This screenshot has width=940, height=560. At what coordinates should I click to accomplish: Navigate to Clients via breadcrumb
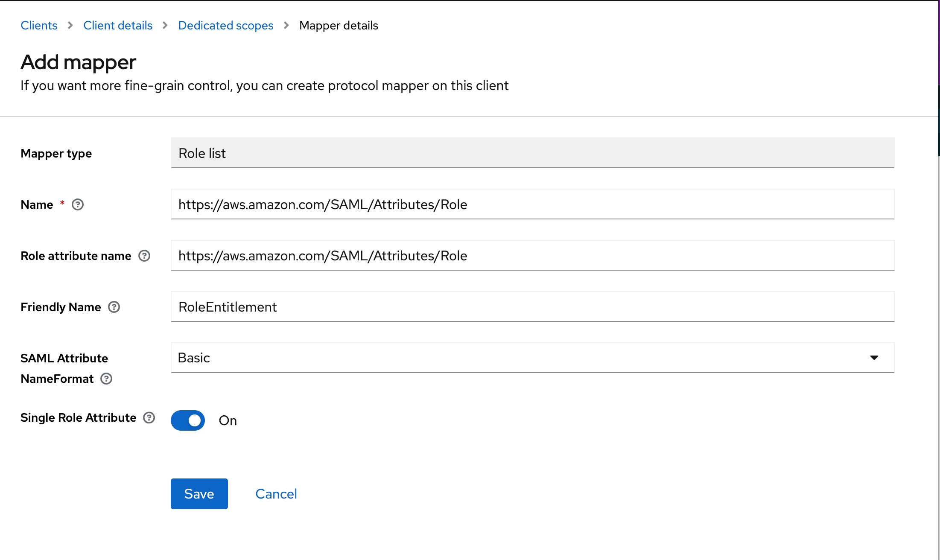[39, 25]
